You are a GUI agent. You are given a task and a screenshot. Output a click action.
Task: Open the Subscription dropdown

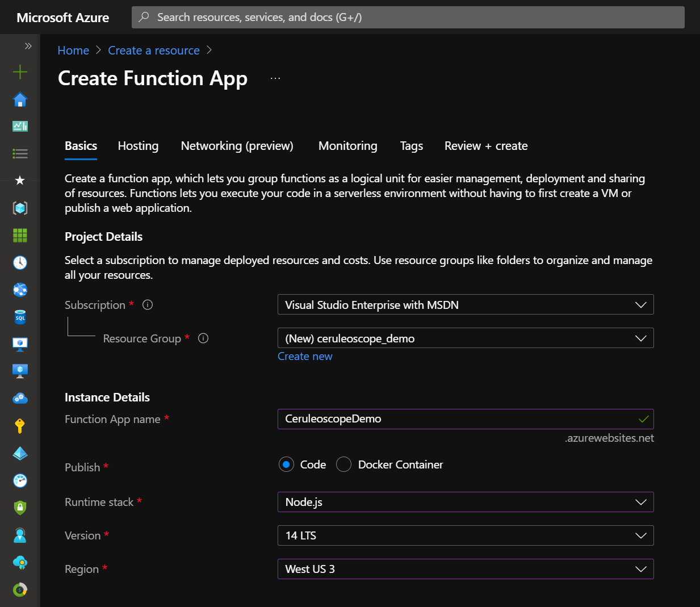(466, 305)
